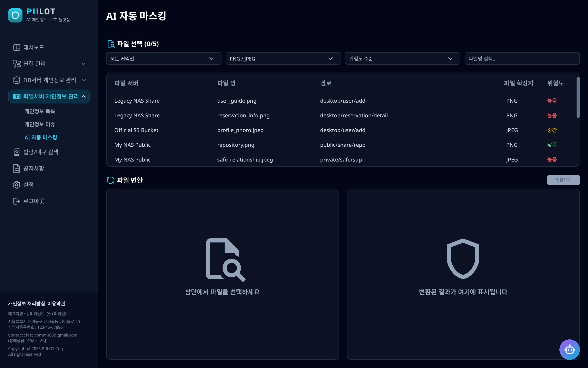Click the file table vertical scrollbar
588x368 pixels.
pos(578,97)
